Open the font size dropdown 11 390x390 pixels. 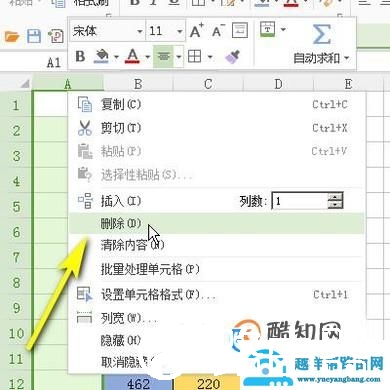[x=180, y=31]
